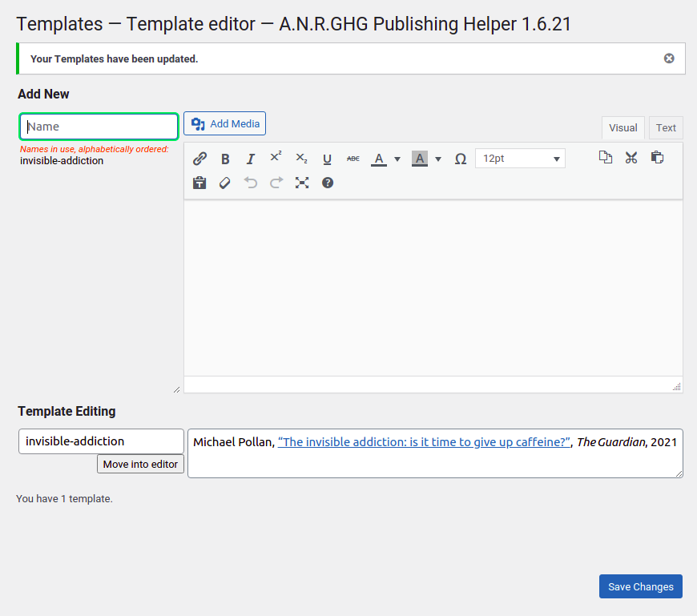Open the background color dropdown arrow
697x616 pixels.
pyautogui.click(x=438, y=159)
